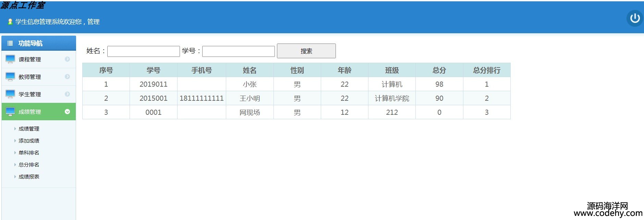
Task: Expand 课程管理 using its arrow
Action: coord(67,59)
